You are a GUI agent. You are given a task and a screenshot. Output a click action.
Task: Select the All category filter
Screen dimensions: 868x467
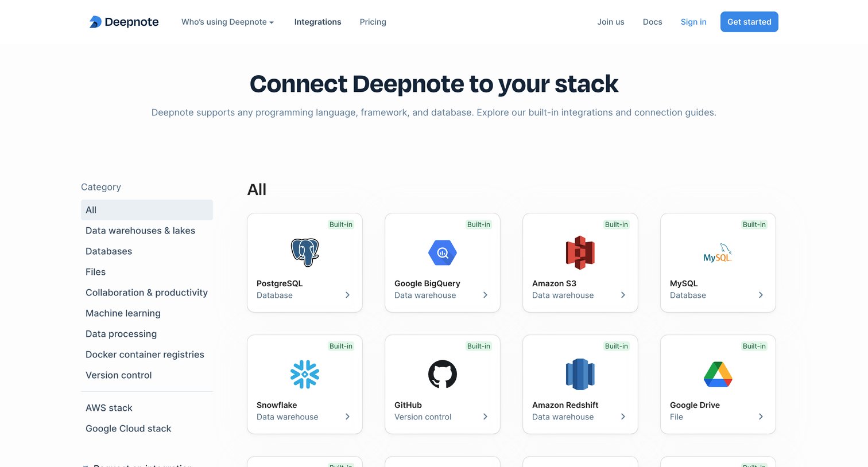click(x=147, y=210)
